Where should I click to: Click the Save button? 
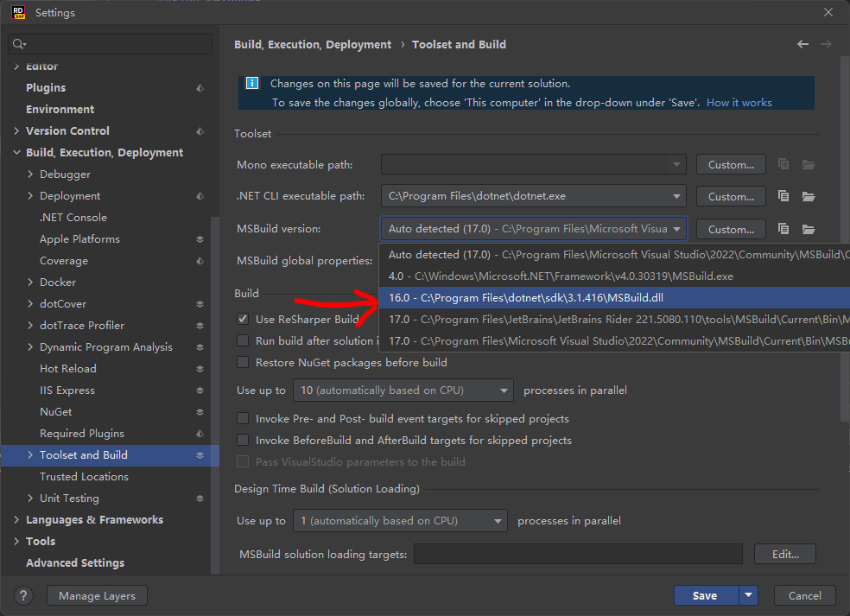(x=707, y=595)
